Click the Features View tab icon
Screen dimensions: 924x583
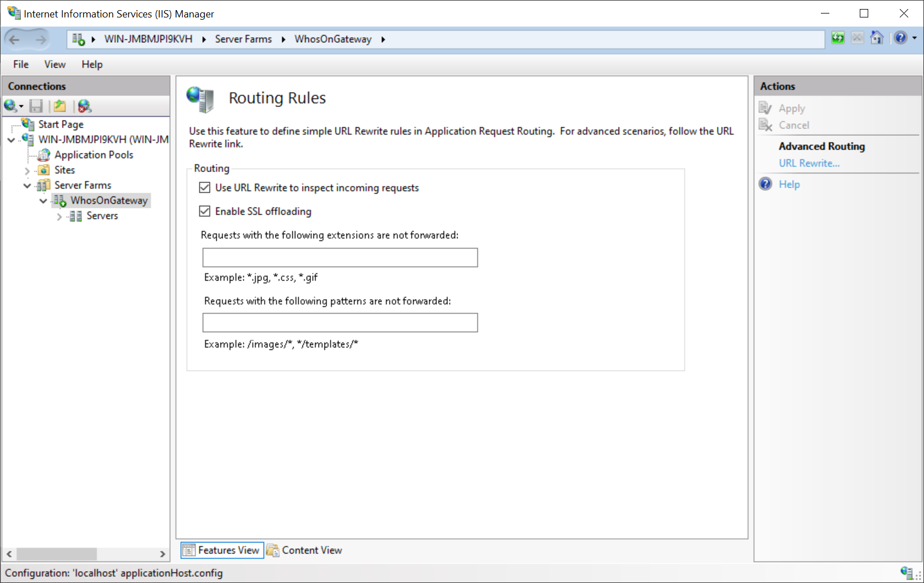189,550
